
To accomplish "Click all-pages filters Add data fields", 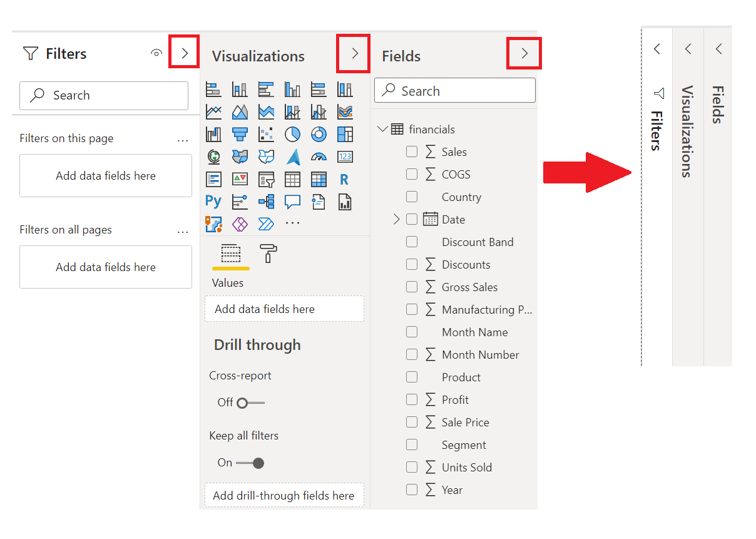I will coord(106,267).
